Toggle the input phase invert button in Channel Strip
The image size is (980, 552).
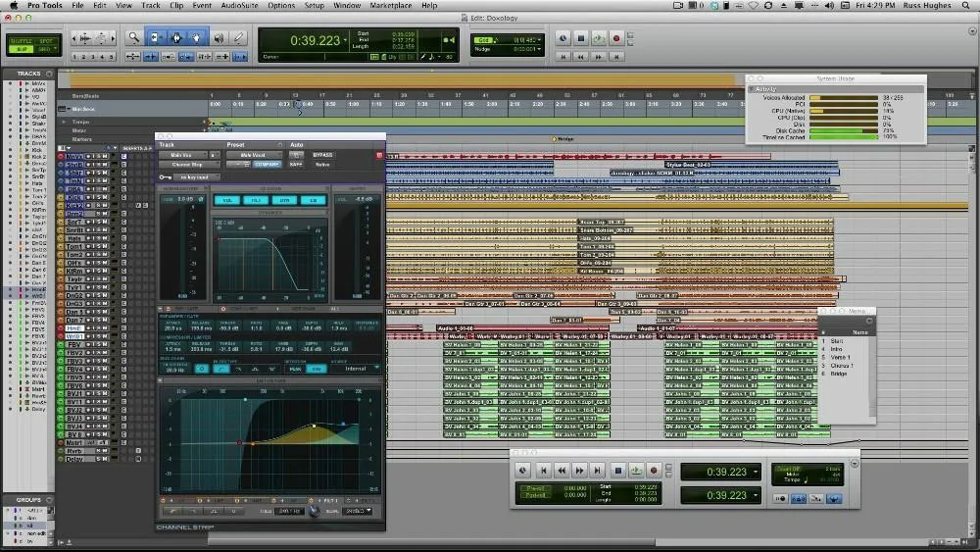[x=201, y=199]
